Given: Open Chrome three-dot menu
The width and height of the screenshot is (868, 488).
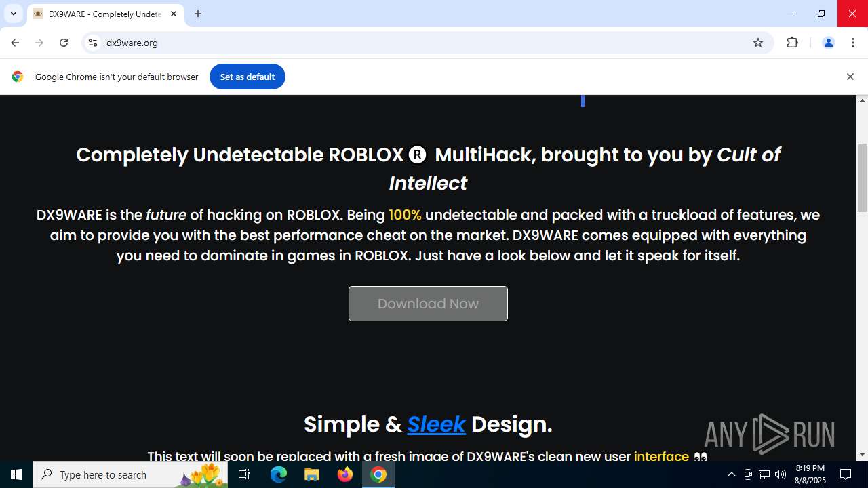Looking at the screenshot, I should coord(853,43).
